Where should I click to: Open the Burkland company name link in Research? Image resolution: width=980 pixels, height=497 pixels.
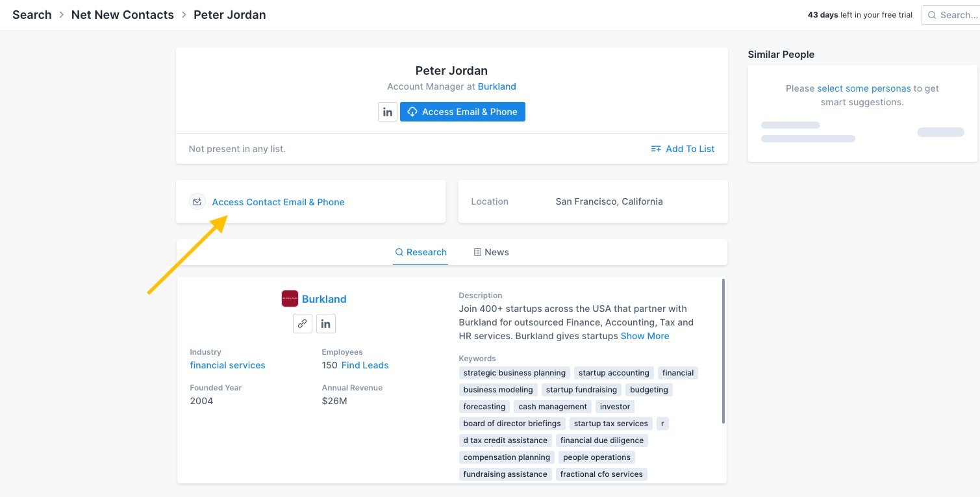324,299
